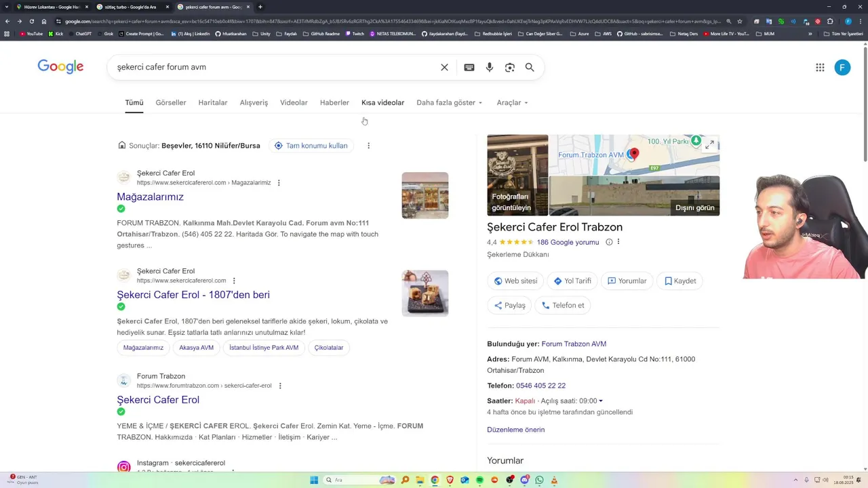The image size is (868, 488).
Task: Open the Forum Trabzon AVM location link
Action: (574, 344)
